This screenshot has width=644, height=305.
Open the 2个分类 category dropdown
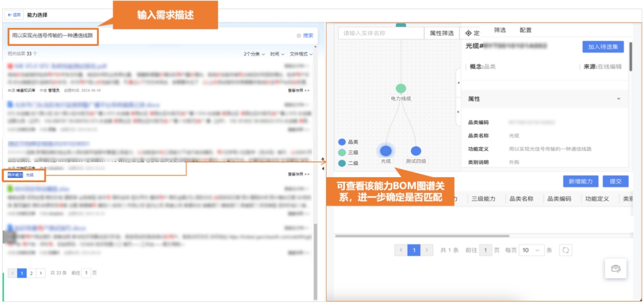[x=254, y=54]
